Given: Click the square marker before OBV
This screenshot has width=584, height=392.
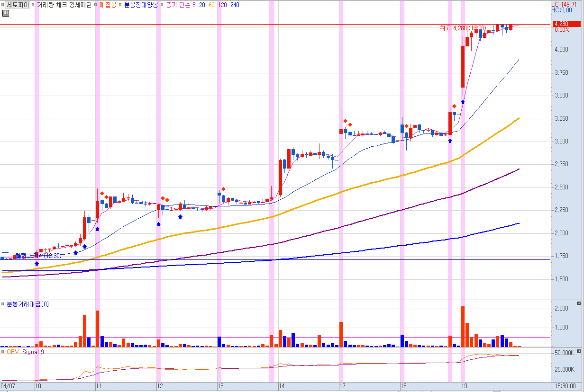Looking at the screenshot, I should click(x=3, y=352).
